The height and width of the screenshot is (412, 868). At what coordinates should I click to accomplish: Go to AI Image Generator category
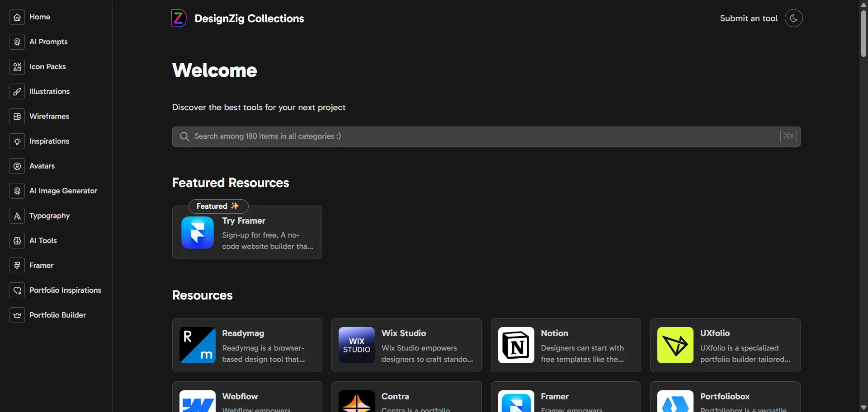pos(63,191)
